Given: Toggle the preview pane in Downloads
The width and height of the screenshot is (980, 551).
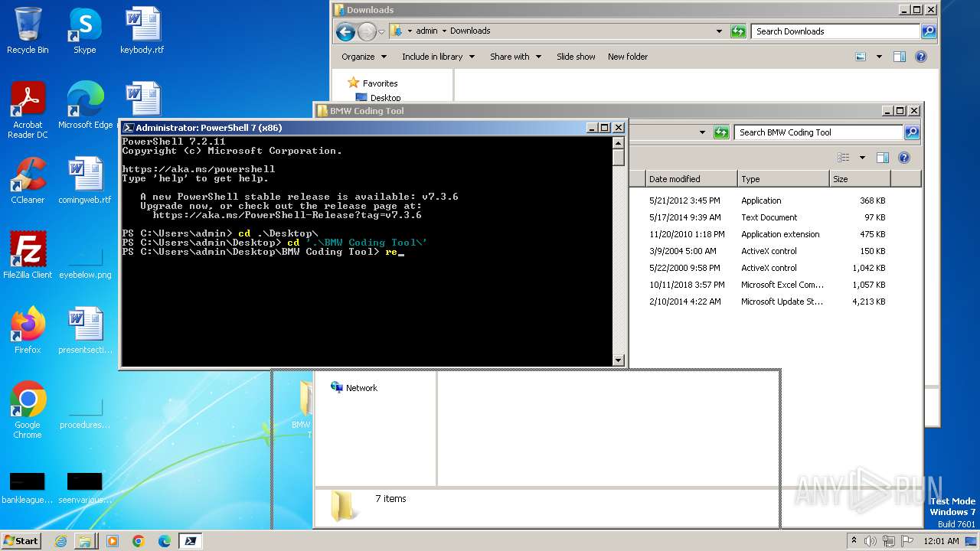Looking at the screenshot, I should click(900, 57).
